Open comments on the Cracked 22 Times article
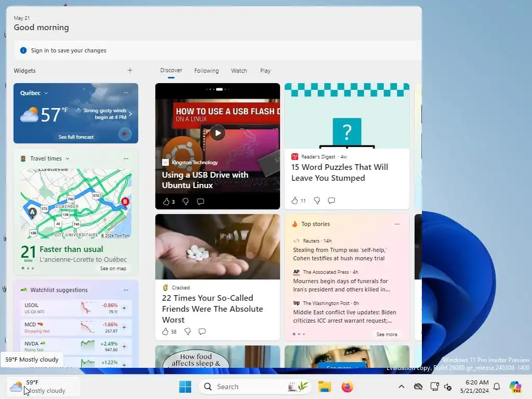 (x=202, y=331)
